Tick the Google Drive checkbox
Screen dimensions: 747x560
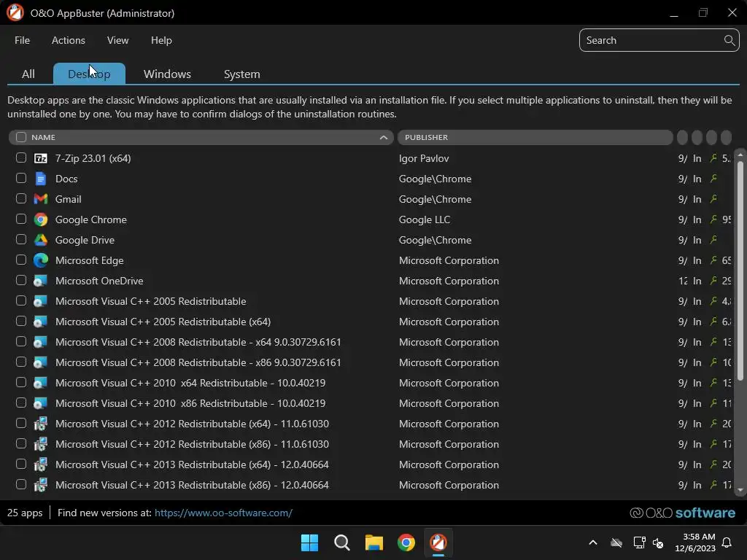click(21, 239)
